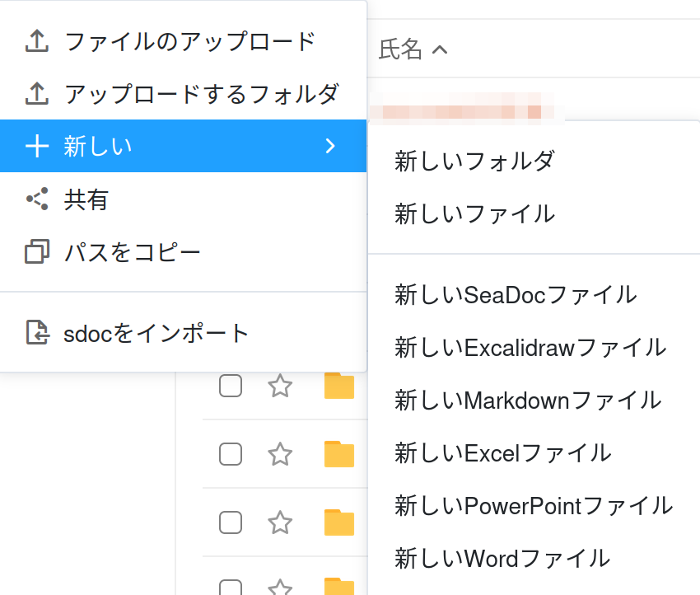Select 新しいファイル in the submenu
This screenshot has height=595, width=700.
tap(474, 214)
